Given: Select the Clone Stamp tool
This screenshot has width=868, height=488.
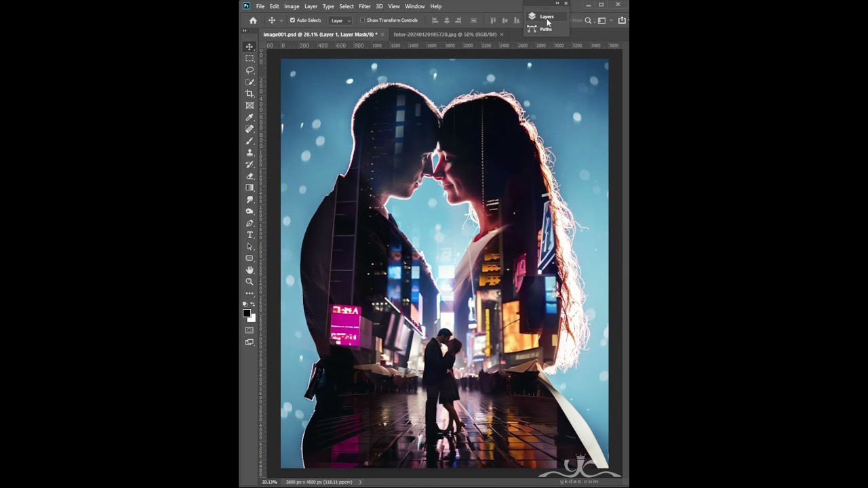Looking at the screenshot, I should [250, 152].
